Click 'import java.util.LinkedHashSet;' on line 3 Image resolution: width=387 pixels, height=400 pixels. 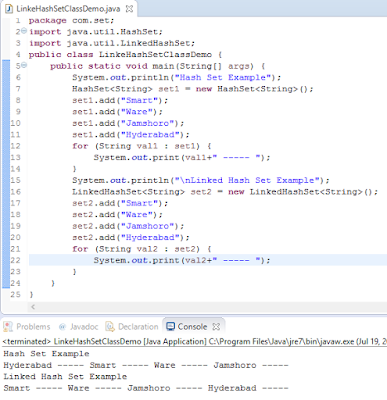coord(112,43)
